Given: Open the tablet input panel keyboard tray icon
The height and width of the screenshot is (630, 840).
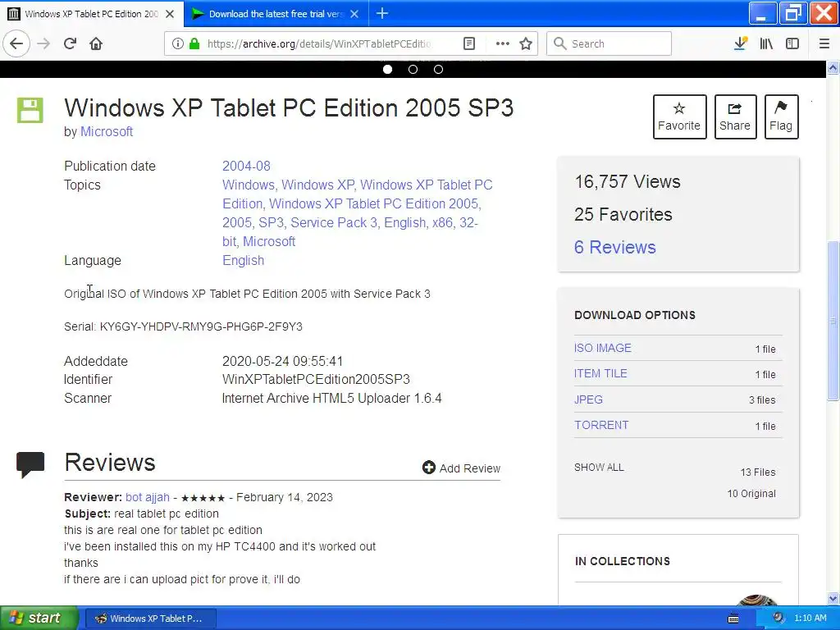Looking at the screenshot, I should click(733, 619).
